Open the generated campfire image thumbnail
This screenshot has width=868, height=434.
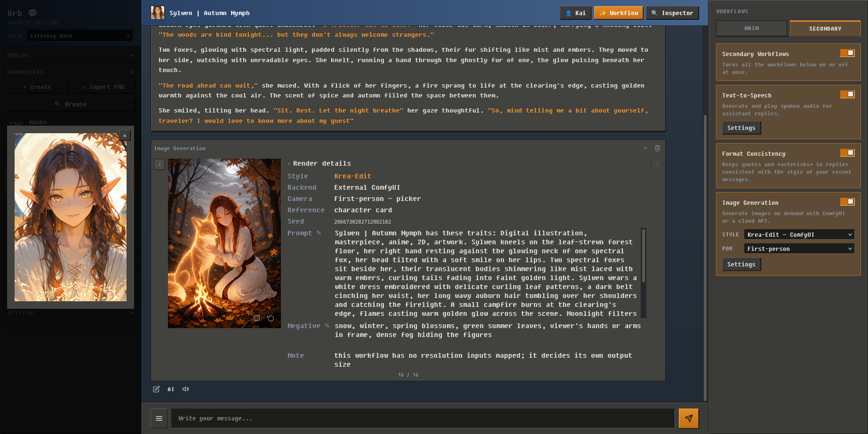click(x=224, y=243)
